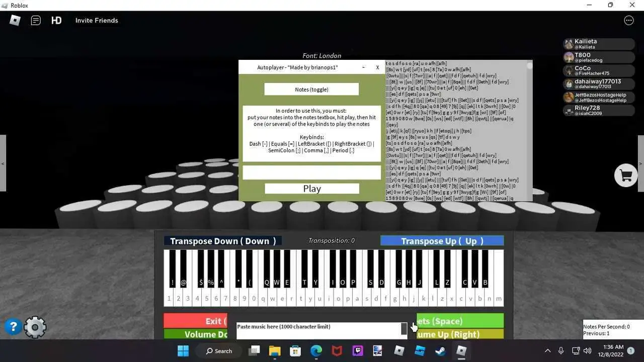Click Transpose Up button
This screenshot has height=362, width=644.
pos(442,241)
